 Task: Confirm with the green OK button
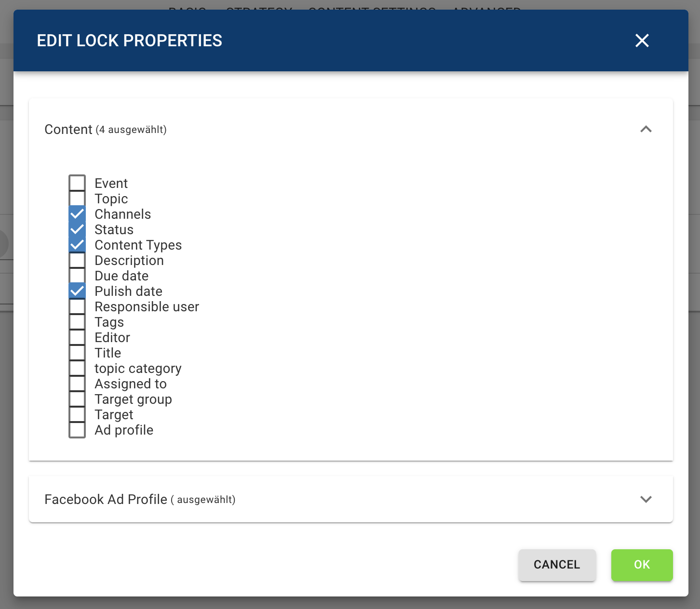(642, 565)
